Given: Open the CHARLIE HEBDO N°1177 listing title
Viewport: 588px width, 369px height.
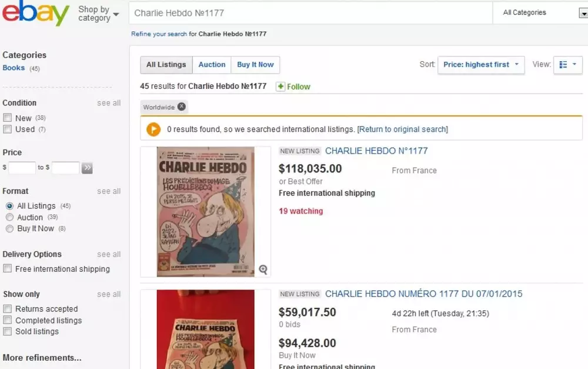Looking at the screenshot, I should [x=376, y=151].
